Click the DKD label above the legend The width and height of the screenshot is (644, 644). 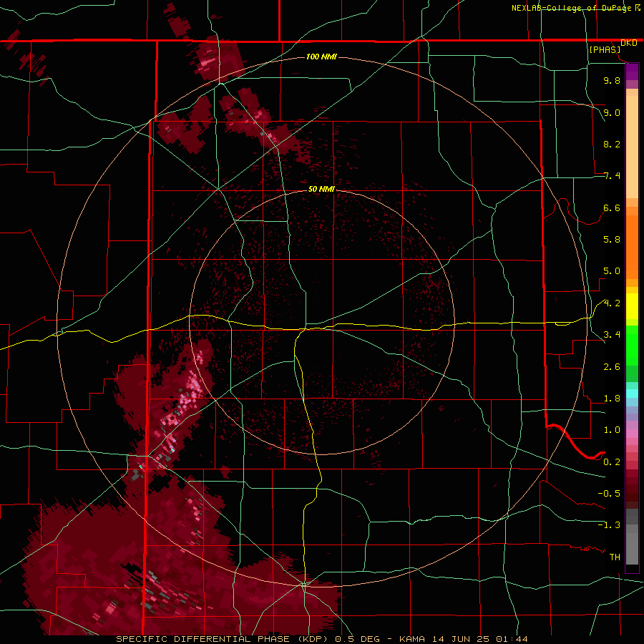[628, 43]
